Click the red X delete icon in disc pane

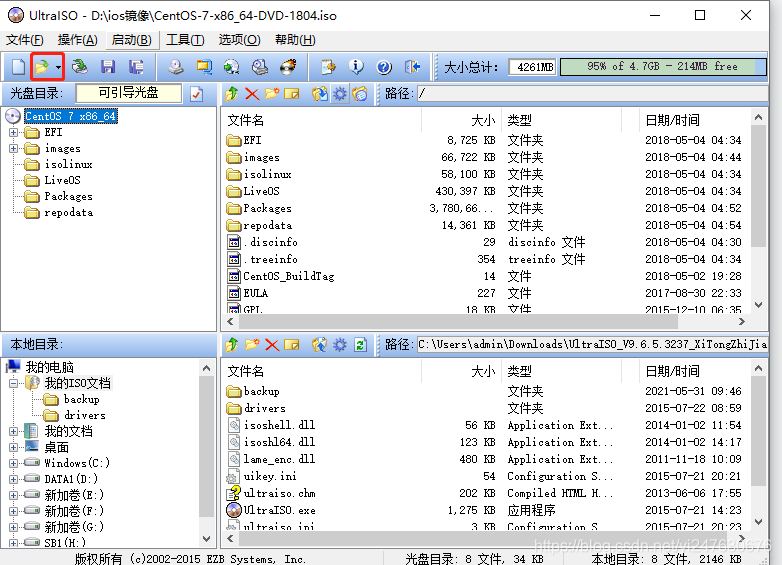[252, 94]
